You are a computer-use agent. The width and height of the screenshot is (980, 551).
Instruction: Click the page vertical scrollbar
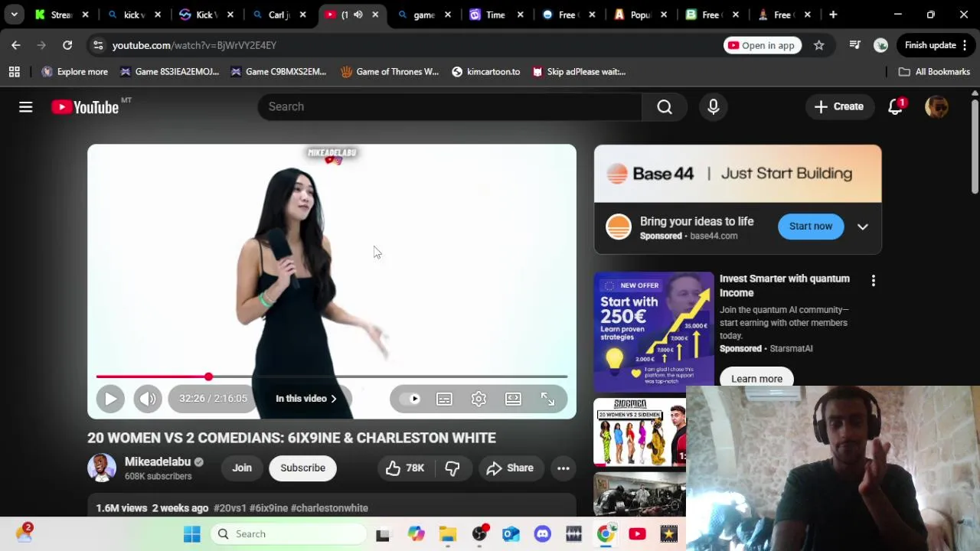pos(975,145)
